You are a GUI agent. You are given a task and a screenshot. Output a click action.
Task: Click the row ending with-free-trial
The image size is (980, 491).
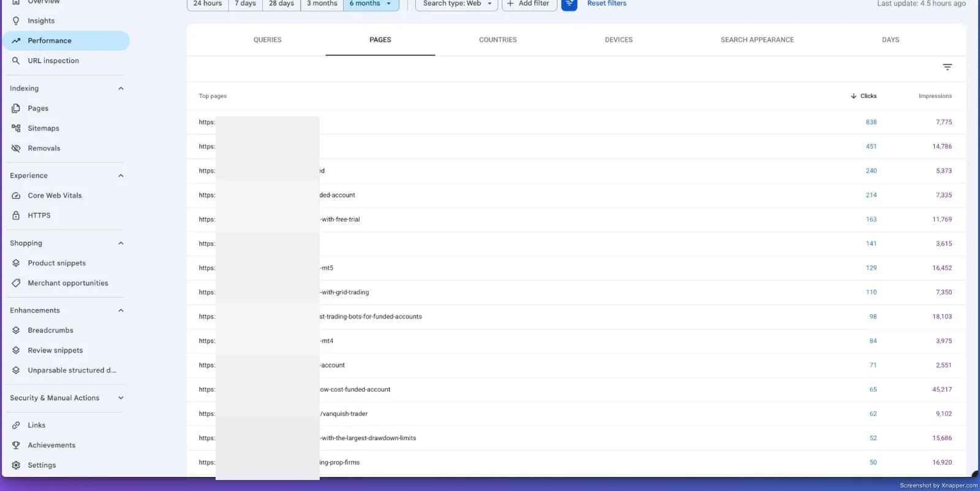click(x=576, y=219)
